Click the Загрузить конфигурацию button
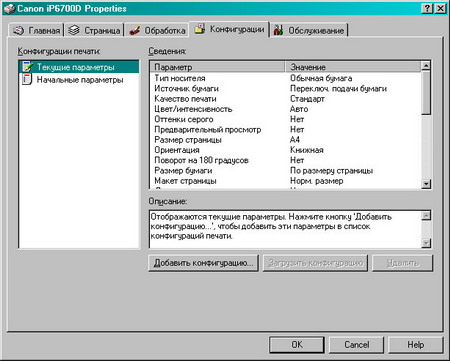The image size is (450, 361). [315, 263]
